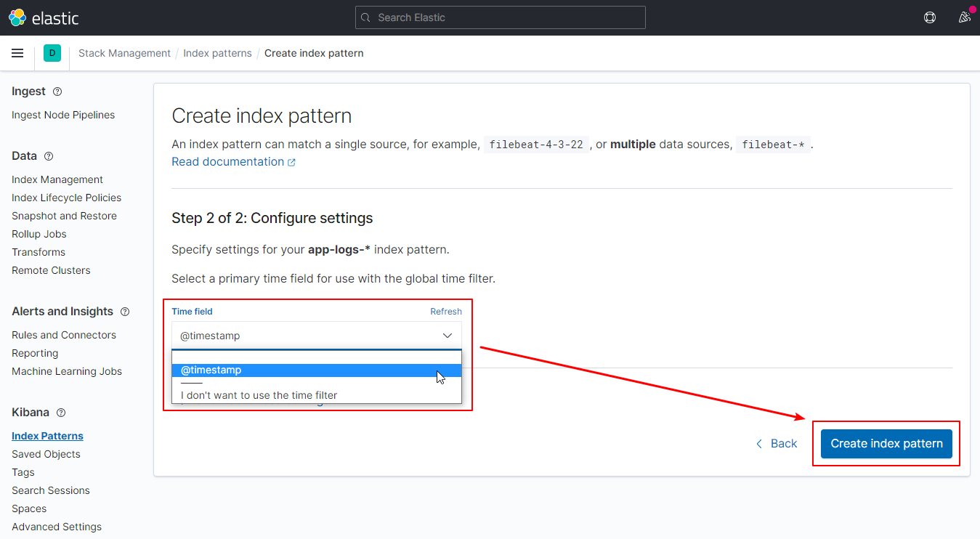Open the main navigation hamburger menu
The image size is (980, 539).
click(x=17, y=53)
